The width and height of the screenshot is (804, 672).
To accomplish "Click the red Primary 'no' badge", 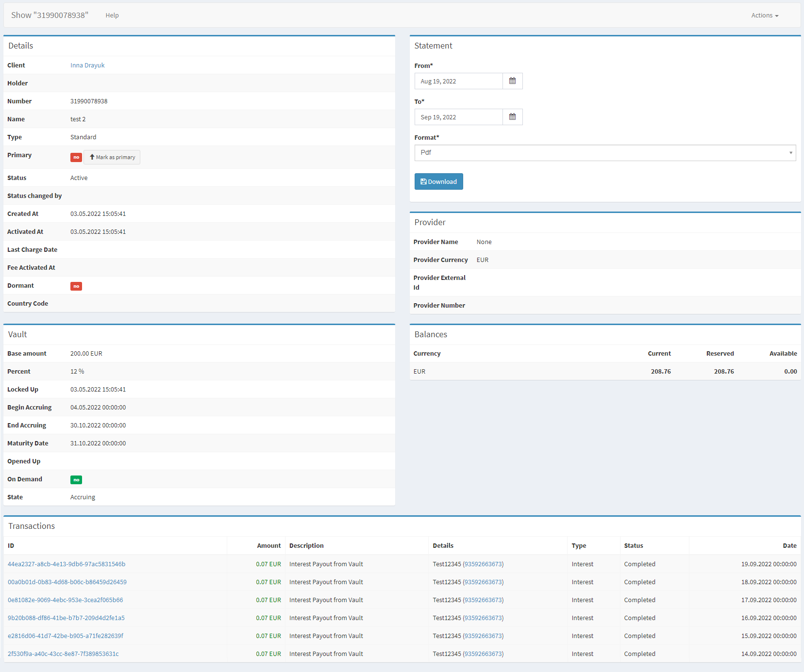I will [76, 157].
